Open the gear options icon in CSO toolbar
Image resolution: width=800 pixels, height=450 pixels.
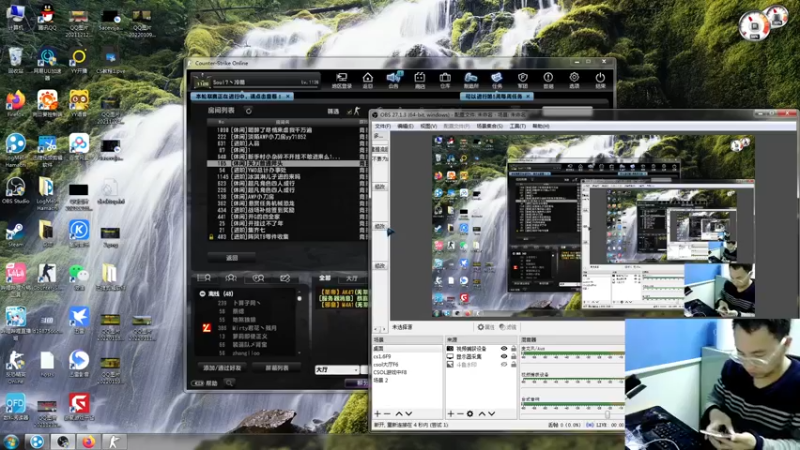point(574,80)
